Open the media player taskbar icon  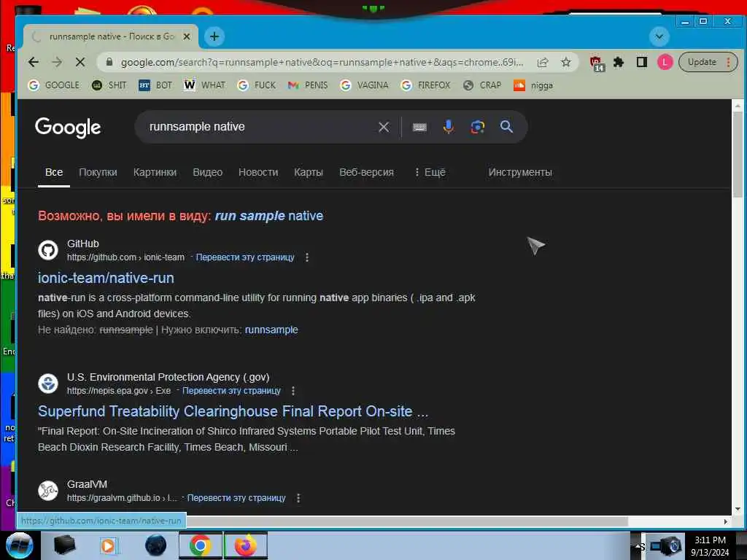108,545
